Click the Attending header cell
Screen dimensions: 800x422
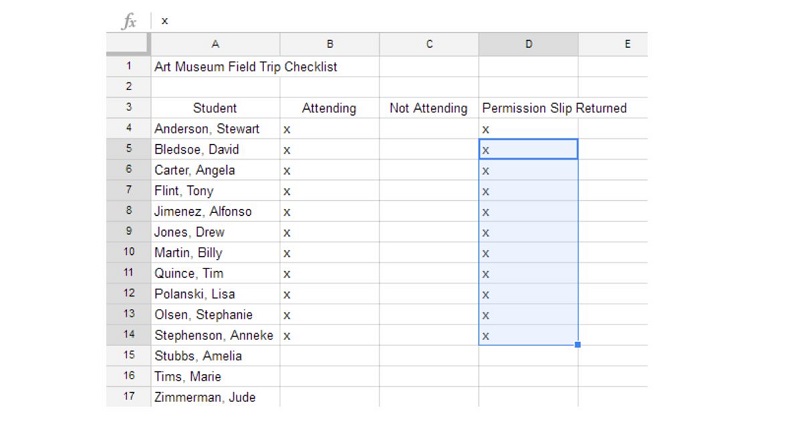pyautogui.click(x=330, y=108)
